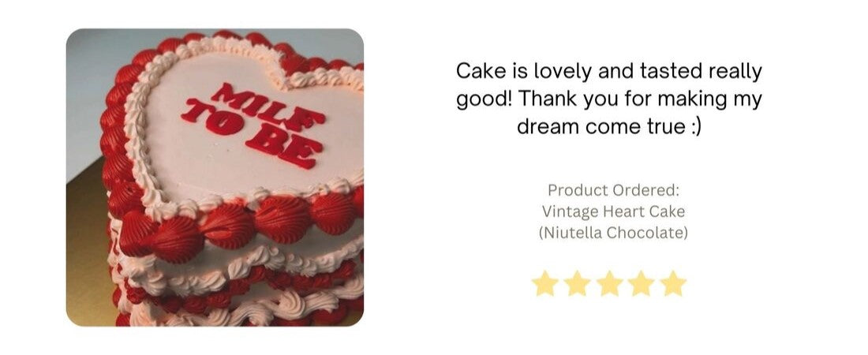The height and width of the screenshot is (355, 868).
Task: Choose the third yellow rating star
Action: pyautogui.click(x=609, y=283)
